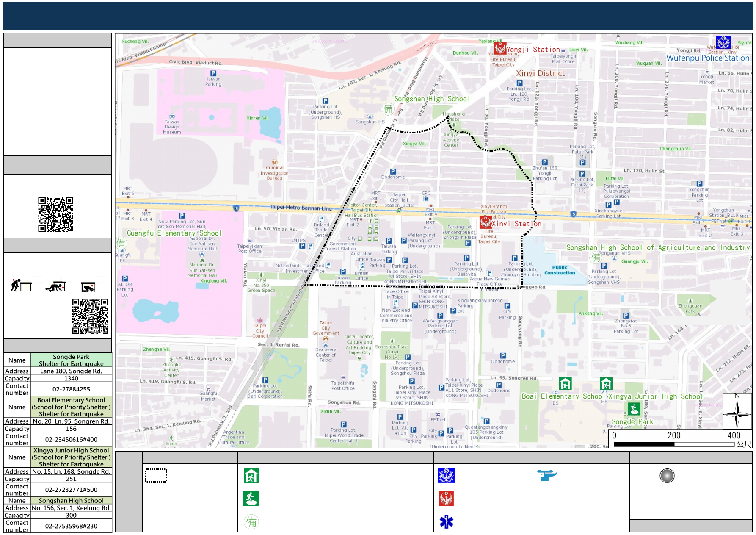Click the green shelter building legend icon
Viewport: 756px width, 535px height.
click(x=251, y=476)
